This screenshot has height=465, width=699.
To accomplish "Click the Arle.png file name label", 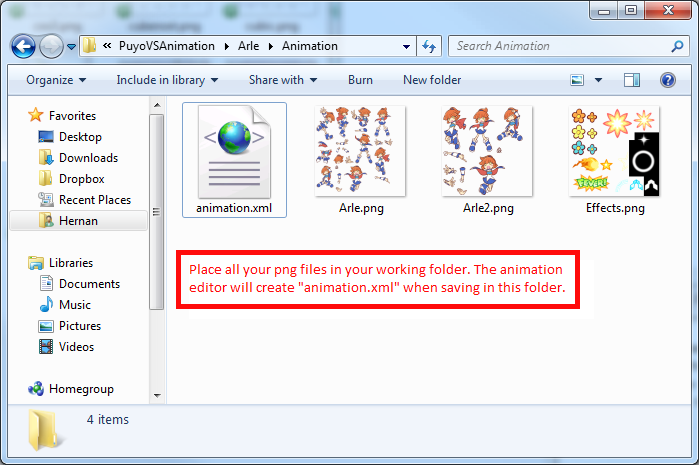I will tap(361, 208).
